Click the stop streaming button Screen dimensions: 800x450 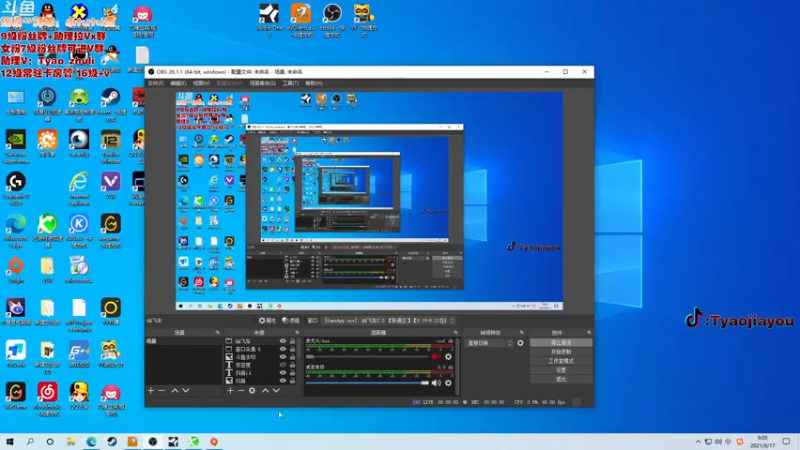tap(561, 343)
